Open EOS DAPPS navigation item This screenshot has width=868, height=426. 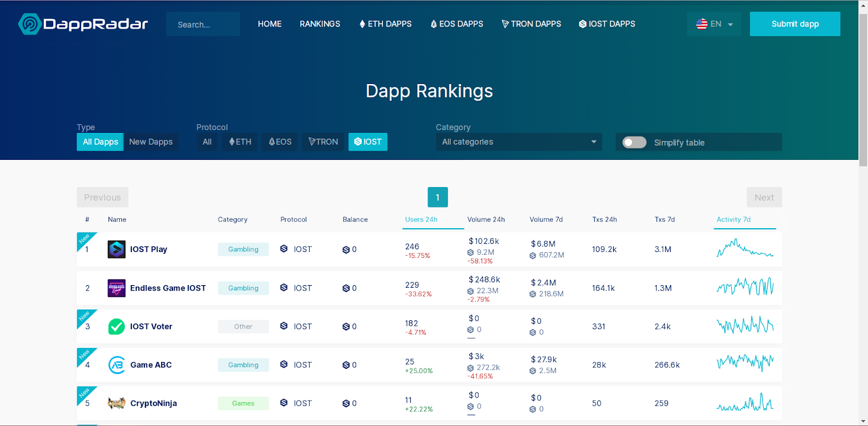point(457,24)
